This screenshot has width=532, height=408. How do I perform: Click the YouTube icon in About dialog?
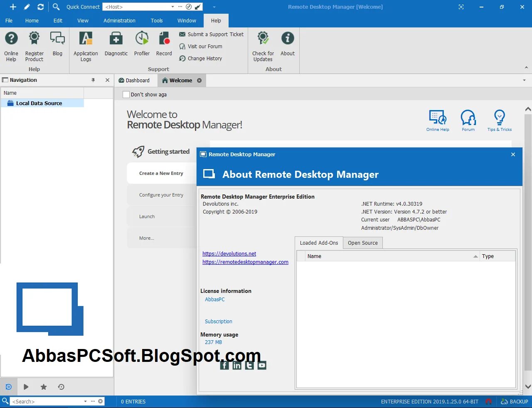point(262,365)
